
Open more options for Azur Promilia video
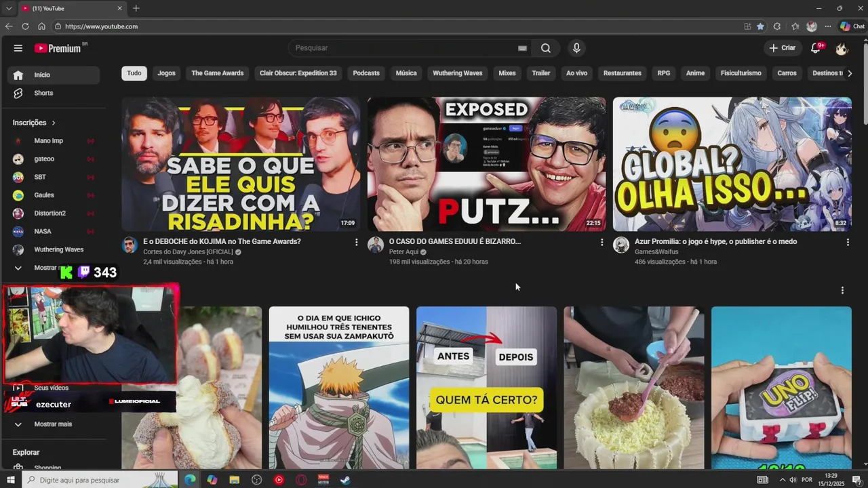click(x=848, y=242)
